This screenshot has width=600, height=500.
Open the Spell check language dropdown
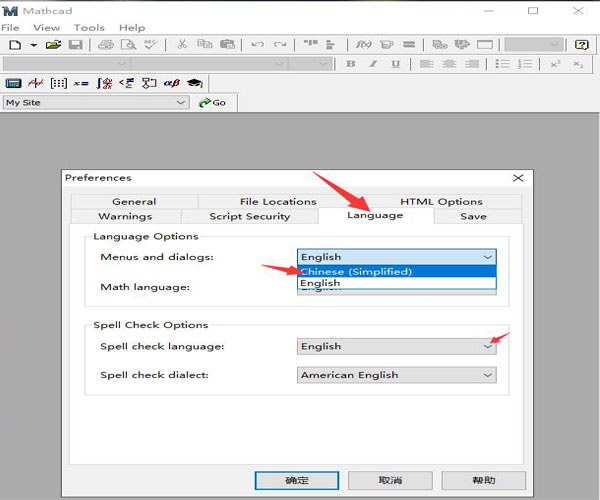[x=488, y=346]
